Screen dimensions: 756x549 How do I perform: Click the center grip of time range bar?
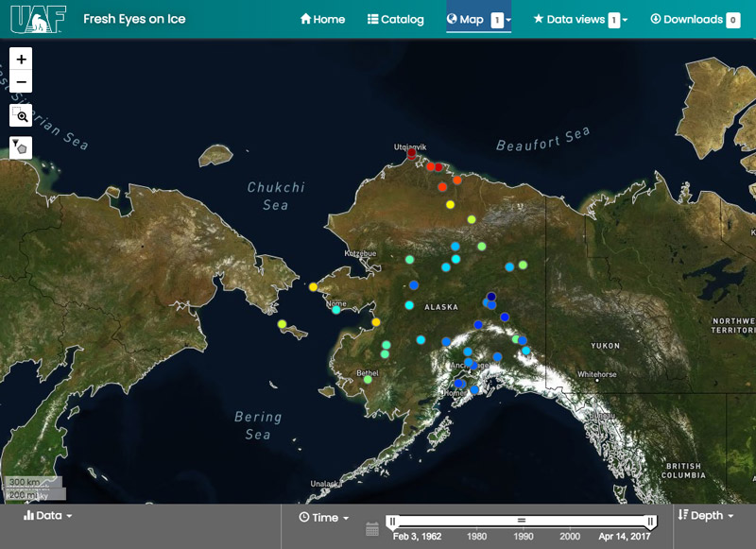pyautogui.click(x=521, y=521)
